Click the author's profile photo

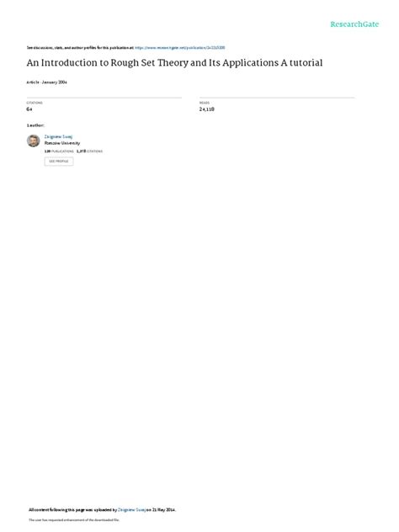[x=34, y=141]
